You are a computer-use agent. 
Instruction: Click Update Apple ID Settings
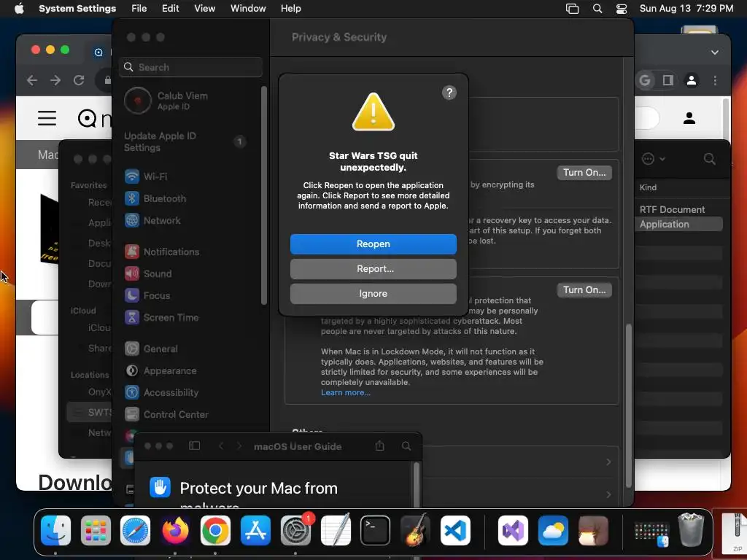click(x=185, y=142)
